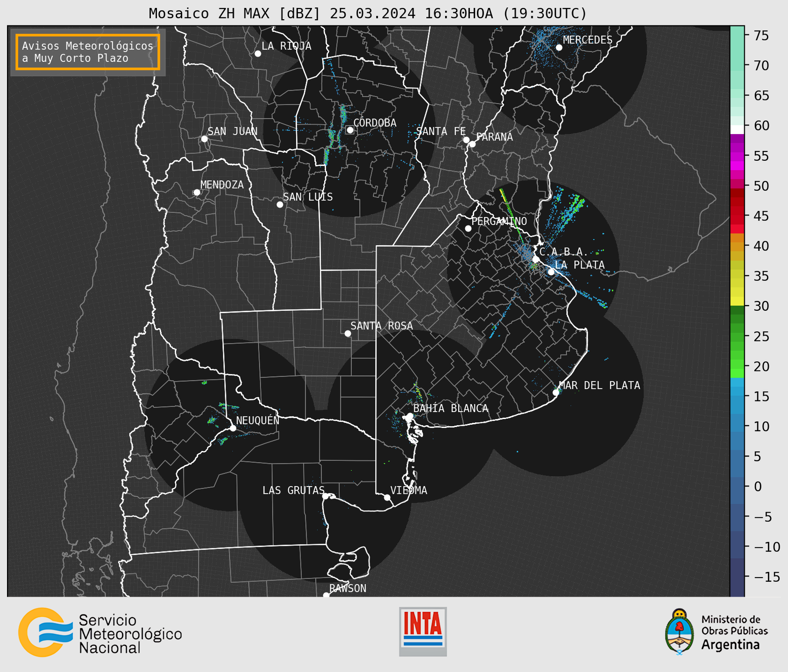
Task: Click the BAHÍA BLANCA label text
Action: point(451,408)
